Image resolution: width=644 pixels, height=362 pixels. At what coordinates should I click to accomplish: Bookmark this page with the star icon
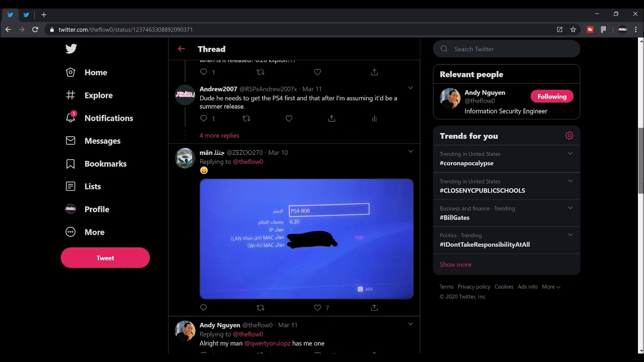click(573, 30)
